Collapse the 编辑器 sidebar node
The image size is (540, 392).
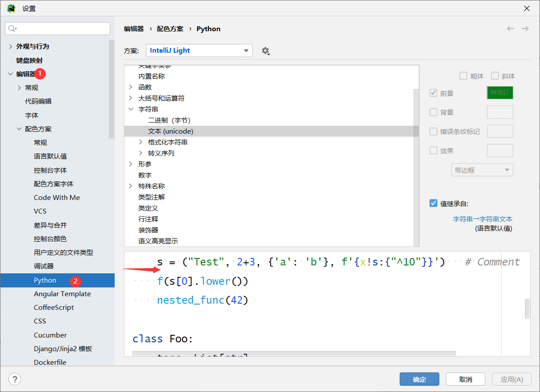(11, 74)
